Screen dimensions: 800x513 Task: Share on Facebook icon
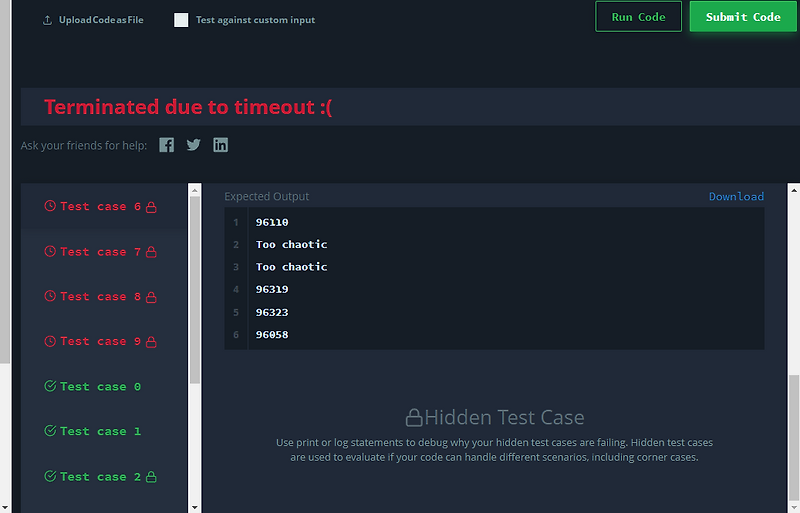[x=166, y=145]
